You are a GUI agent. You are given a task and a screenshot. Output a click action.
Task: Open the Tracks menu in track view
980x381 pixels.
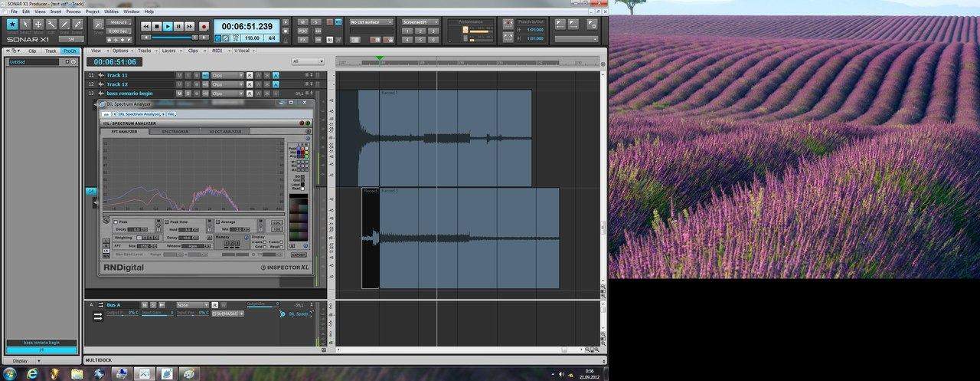point(144,51)
